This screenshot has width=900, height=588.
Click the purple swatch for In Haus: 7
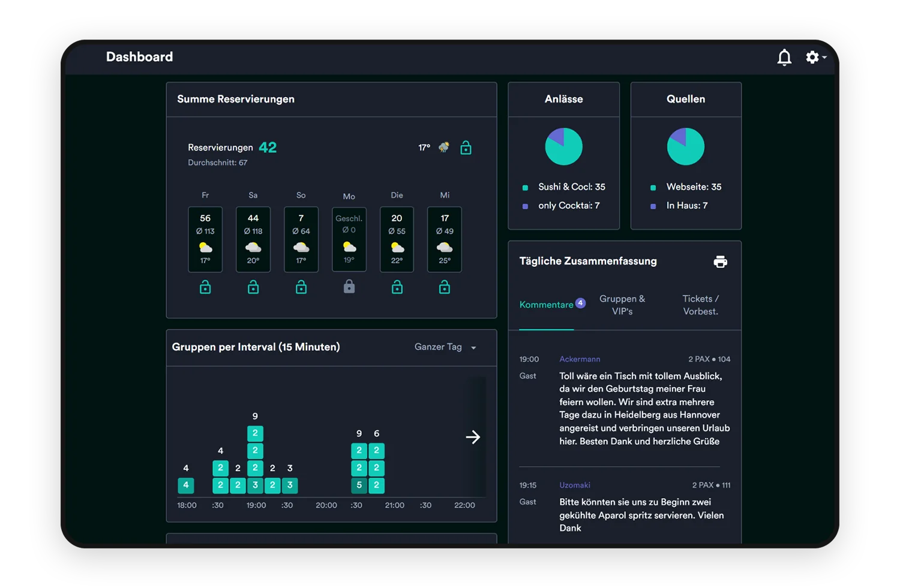tap(653, 206)
